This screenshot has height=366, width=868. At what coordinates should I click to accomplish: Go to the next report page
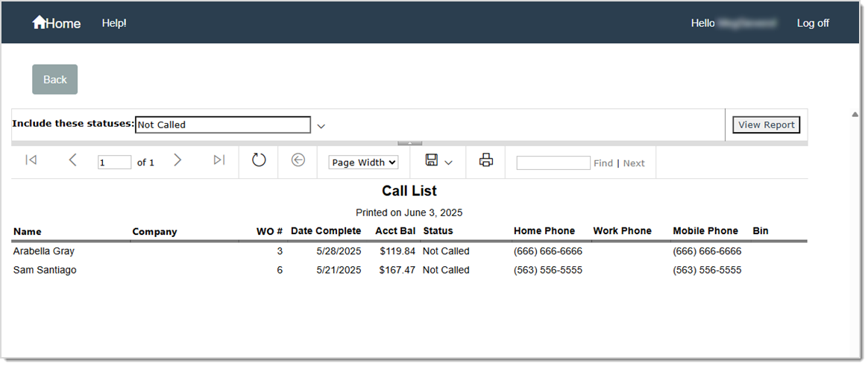[x=177, y=160]
